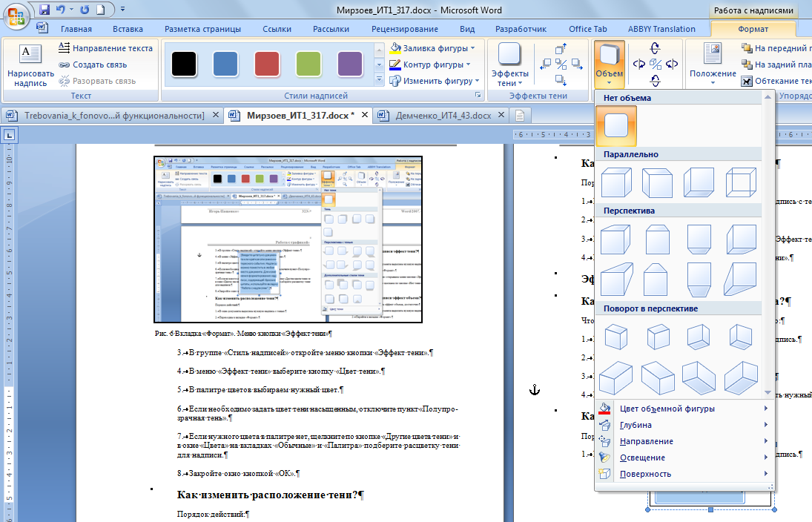812x522 pixels.
Task: Nudge shadow up
Action: pyautogui.click(x=561, y=49)
